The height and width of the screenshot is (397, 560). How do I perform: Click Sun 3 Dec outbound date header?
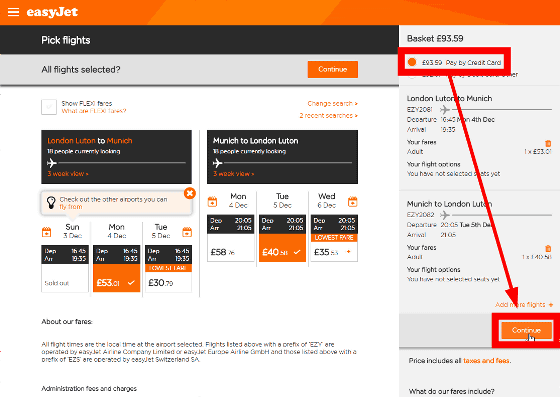[x=72, y=231]
